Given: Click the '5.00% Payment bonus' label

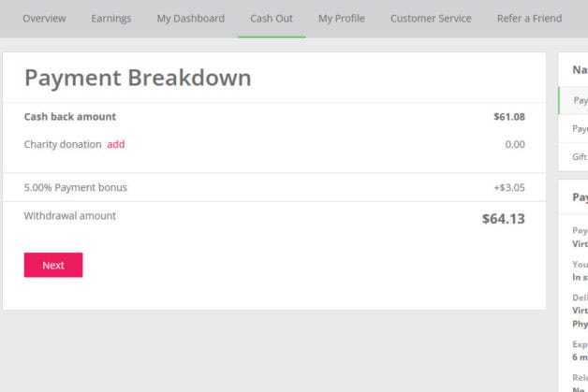Looking at the screenshot, I should point(76,188).
